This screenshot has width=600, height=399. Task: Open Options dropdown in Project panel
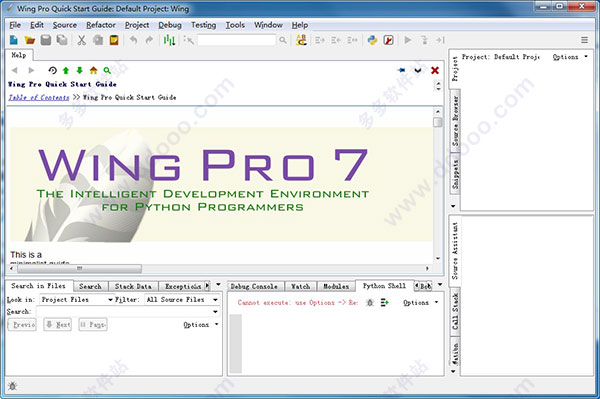(x=570, y=57)
